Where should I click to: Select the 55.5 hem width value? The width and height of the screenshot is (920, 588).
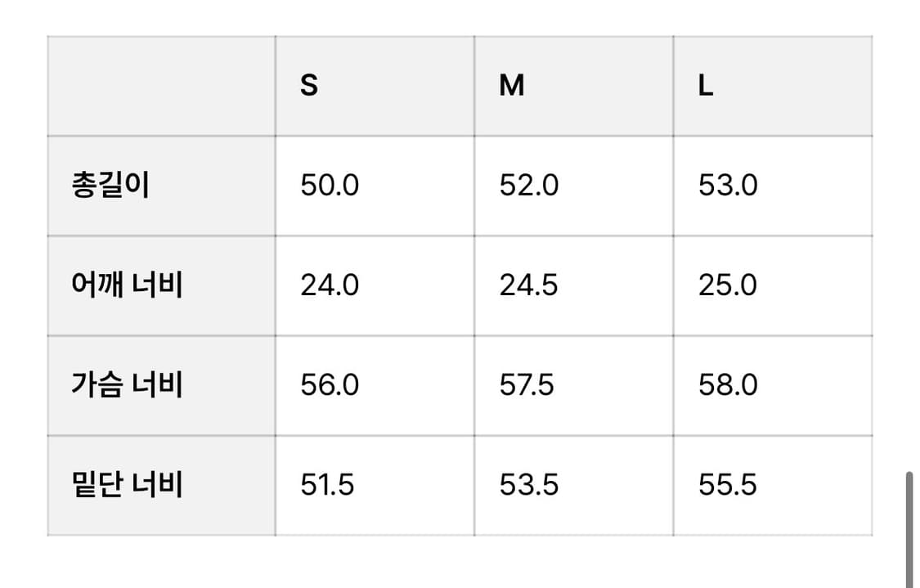[x=728, y=485]
